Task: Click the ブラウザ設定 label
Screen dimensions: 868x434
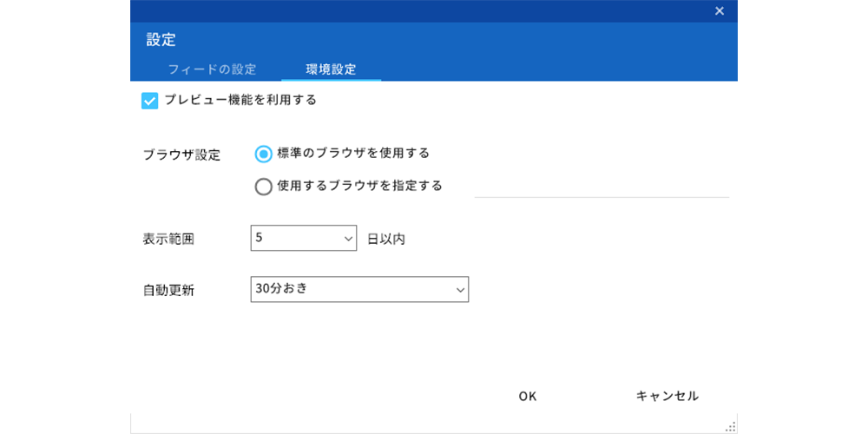Action: (x=181, y=155)
